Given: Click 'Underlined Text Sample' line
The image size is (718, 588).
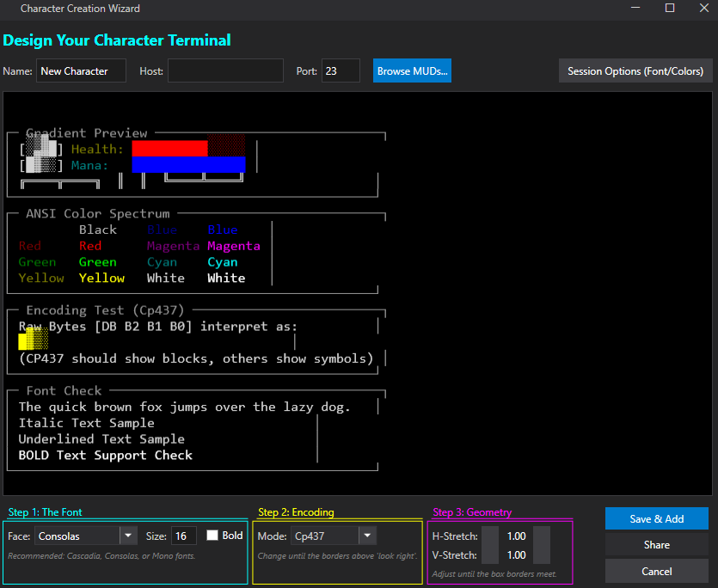Looking at the screenshot, I should click(101, 438).
